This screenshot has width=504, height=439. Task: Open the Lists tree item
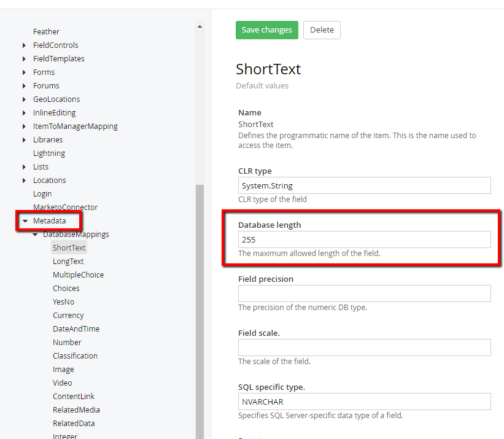pos(41,166)
